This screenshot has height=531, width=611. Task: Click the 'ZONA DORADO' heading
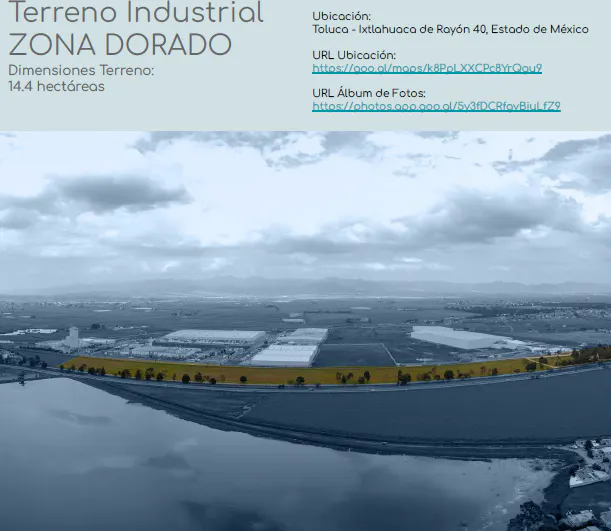[120, 44]
